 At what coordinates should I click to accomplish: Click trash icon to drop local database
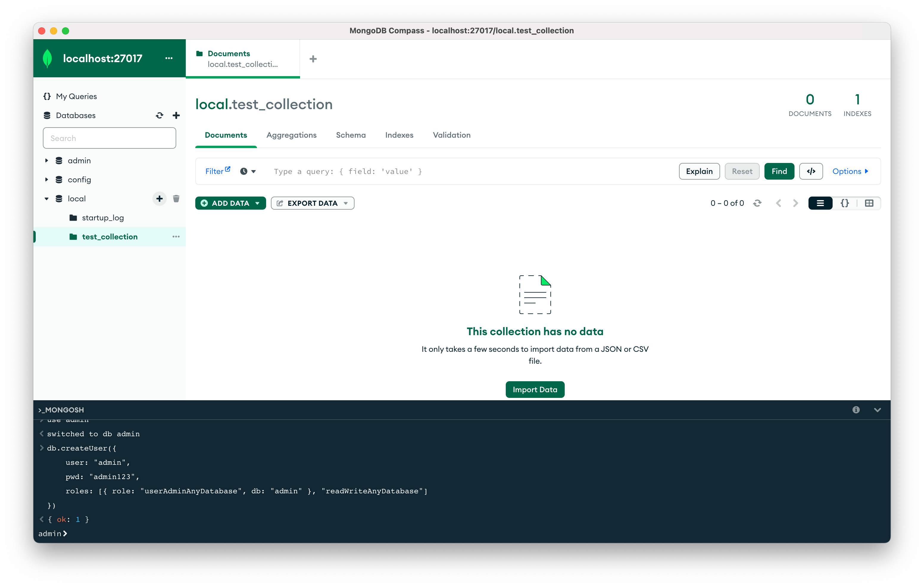pos(176,199)
